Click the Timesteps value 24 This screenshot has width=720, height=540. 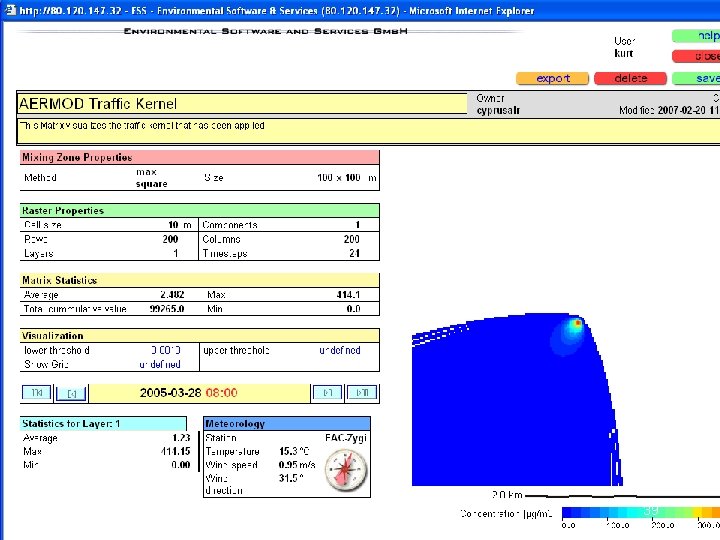click(x=354, y=253)
